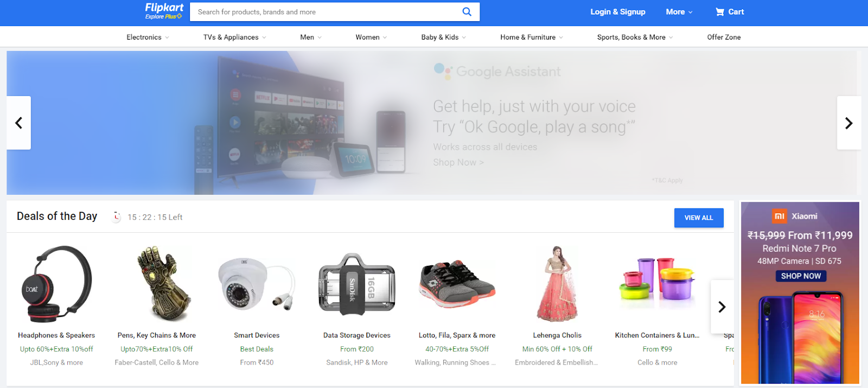The width and height of the screenshot is (868, 388).
Task: Open the boAt headphones product image
Action: 56,284
